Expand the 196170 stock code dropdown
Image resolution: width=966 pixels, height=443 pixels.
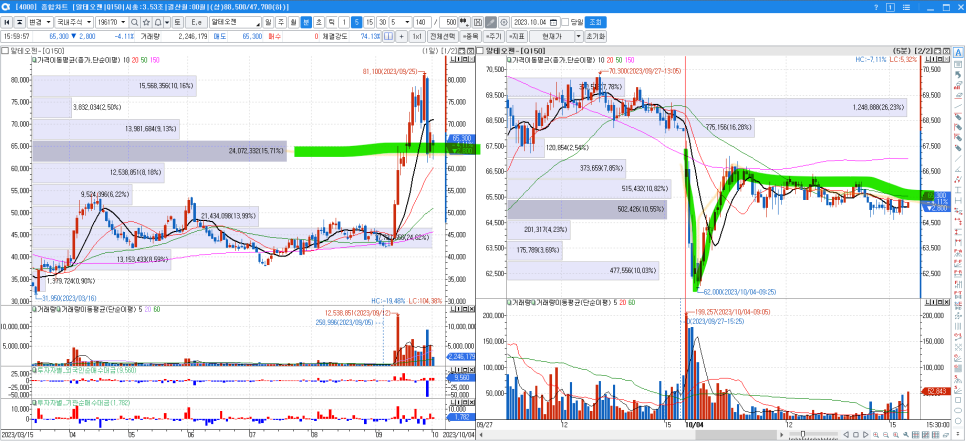pyautogui.click(x=124, y=22)
